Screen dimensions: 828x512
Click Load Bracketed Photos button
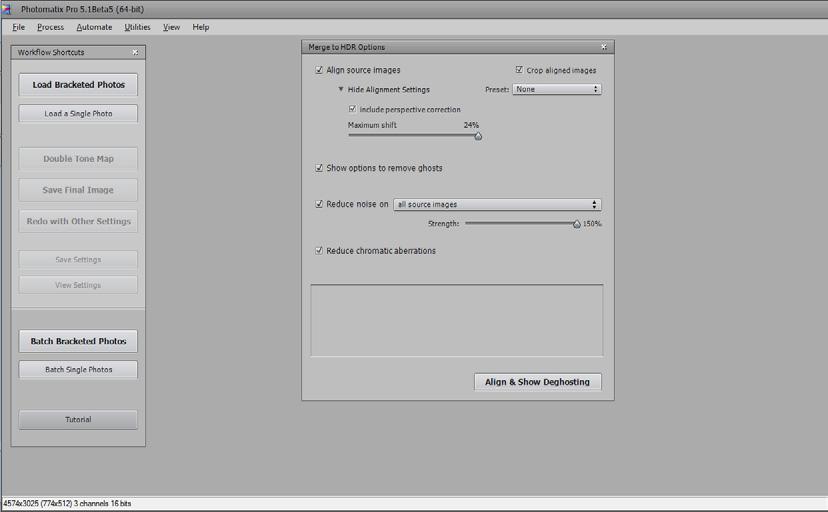(78, 84)
